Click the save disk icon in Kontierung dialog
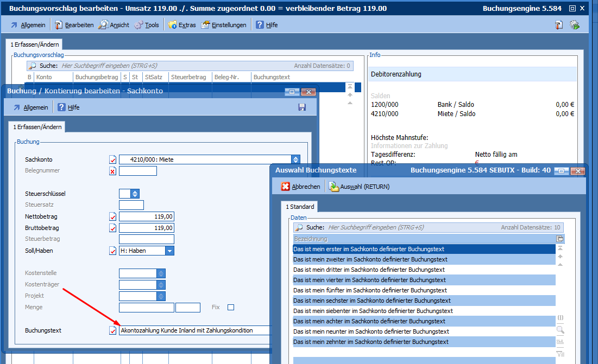This screenshot has height=364, width=598. click(x=302, y=107)
